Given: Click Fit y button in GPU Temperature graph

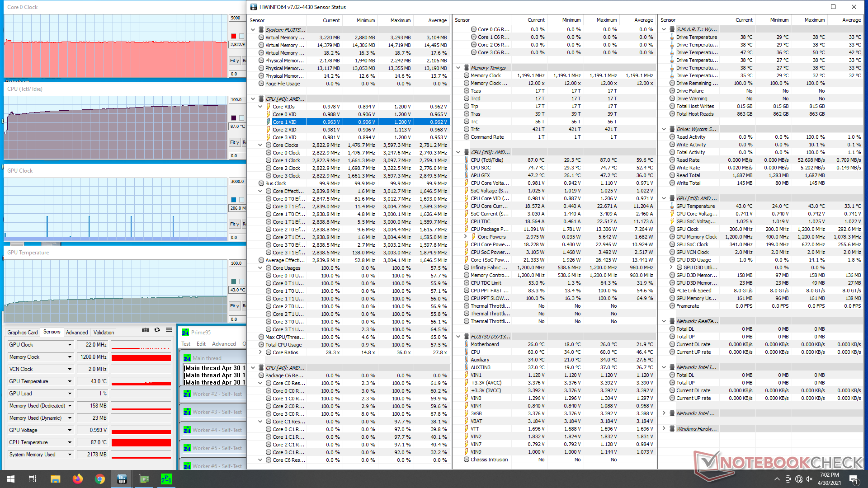Looking at the screenshot, I should click(x=234, y=306).
